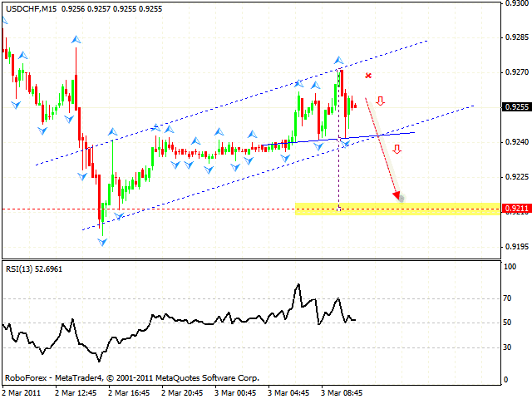Click the fractal arrow below the lowest candle
Screen dimensions: 532x399
coord(102,242)
